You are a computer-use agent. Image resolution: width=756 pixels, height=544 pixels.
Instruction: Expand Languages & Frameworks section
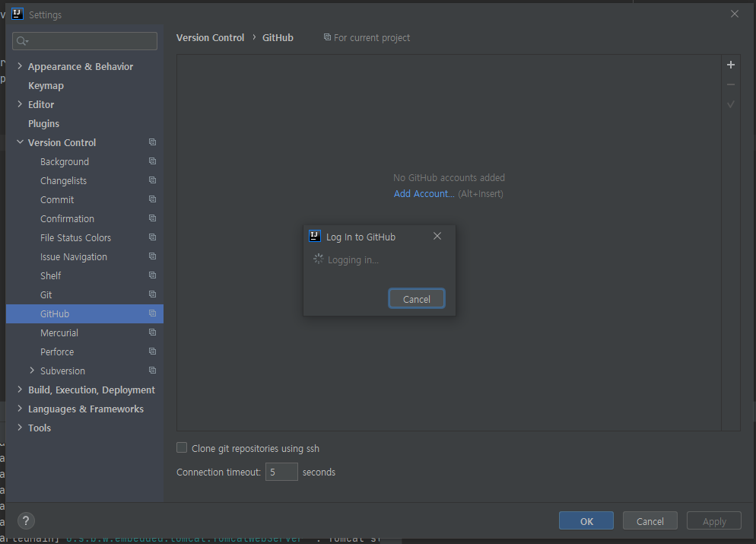coord(20,409)
